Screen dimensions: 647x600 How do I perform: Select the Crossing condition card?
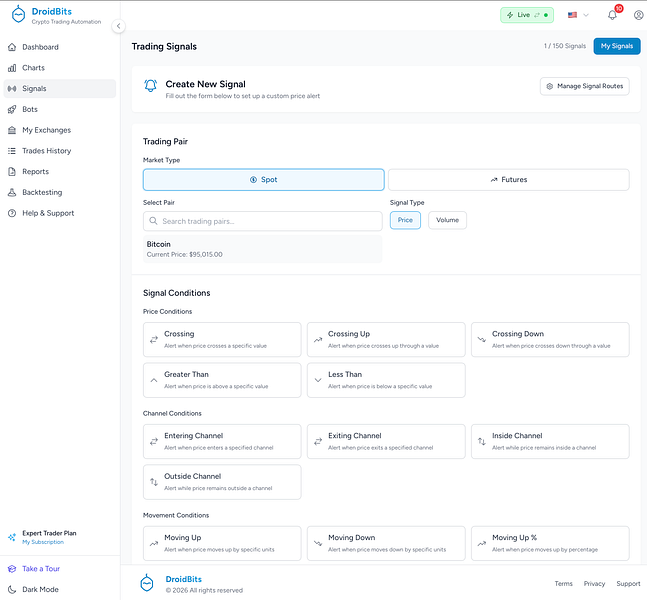[x=222, y=340]
